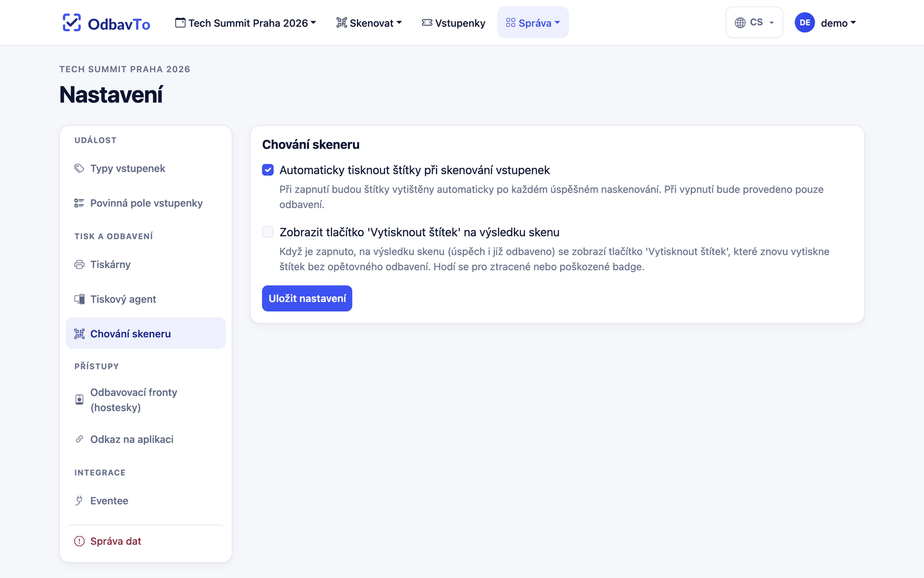
Task: Uncheck Automaticky tisknout štítky checkbox
Action: tap(268, 170)
